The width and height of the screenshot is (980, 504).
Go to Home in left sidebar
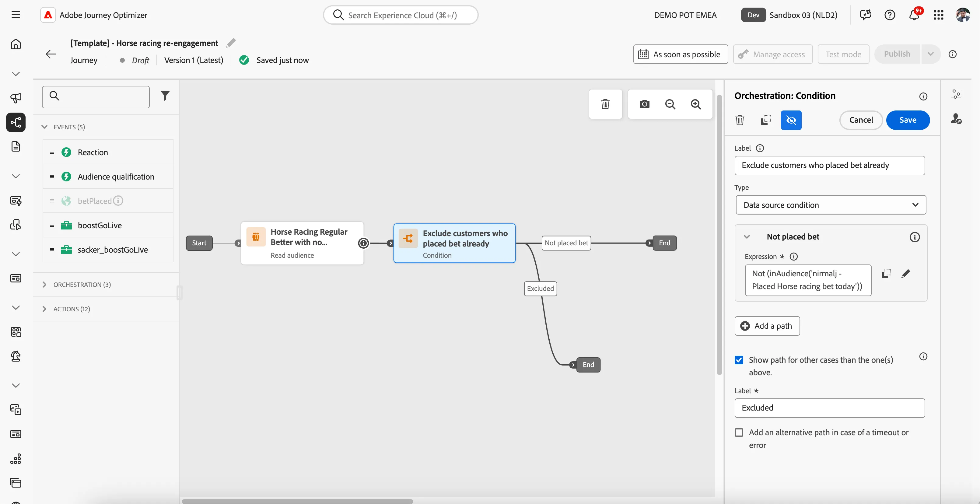click(x=16, y=44)
